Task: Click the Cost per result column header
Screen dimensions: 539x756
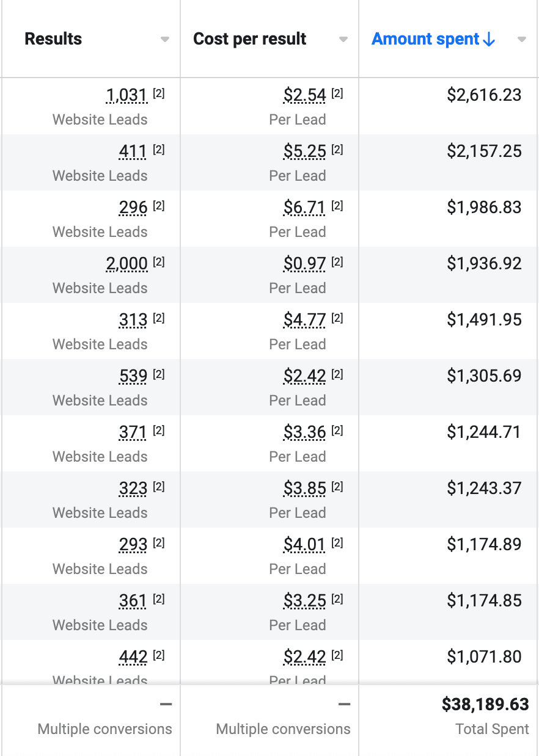Action: click(x=250, y=39)
